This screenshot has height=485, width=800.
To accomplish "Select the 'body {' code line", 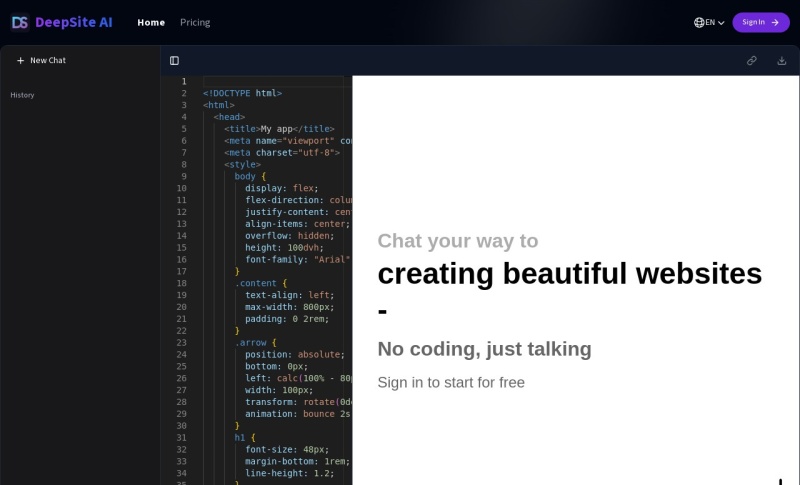I will tap(250, 176).
